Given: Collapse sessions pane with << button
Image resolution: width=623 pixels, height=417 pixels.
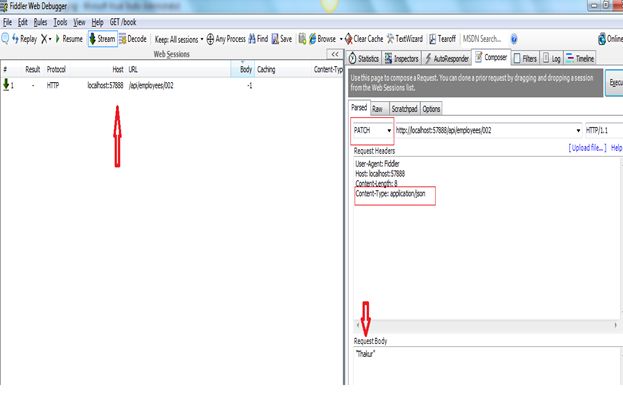Looking at the screenshot, I should [x=335, y=54].
